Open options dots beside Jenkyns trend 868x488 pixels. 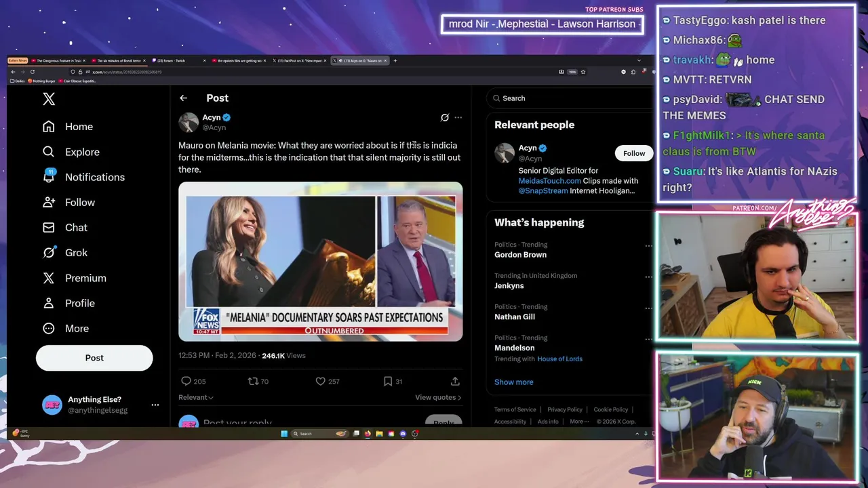(x=649, y=277)
